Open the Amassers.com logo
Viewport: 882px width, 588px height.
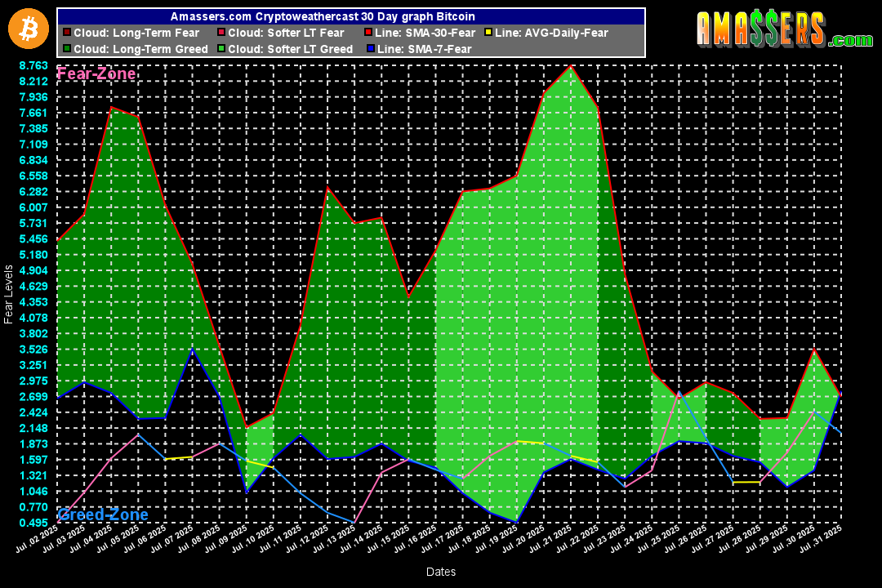click(785, 29)
